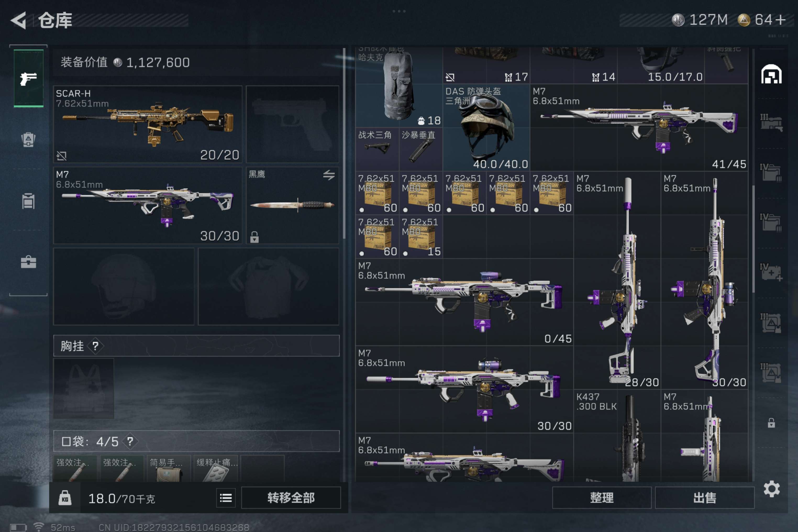Click the 出售 sell button

click(x=704, y=498)
